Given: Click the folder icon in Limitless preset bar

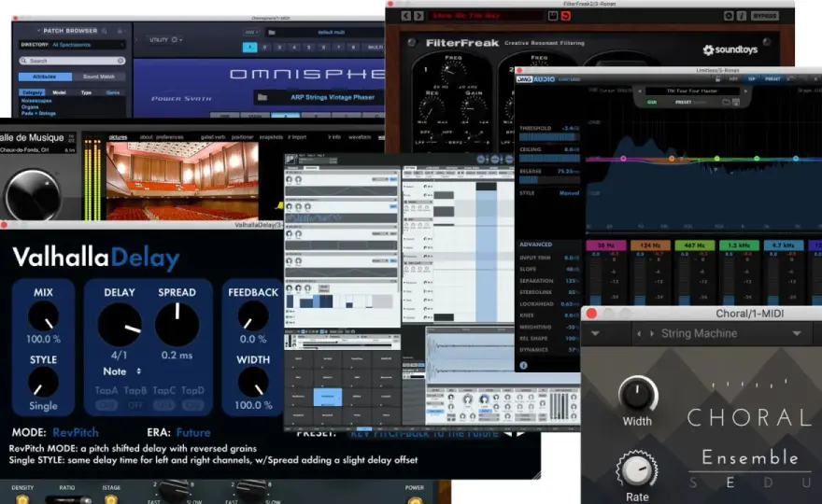Looking at the screenshot, I should 727,102.
